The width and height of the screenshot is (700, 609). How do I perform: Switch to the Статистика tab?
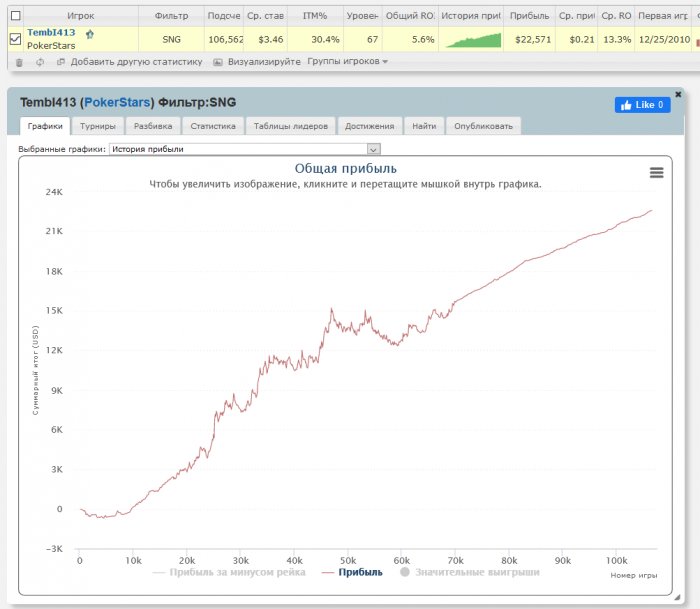[x=213, y=126]
